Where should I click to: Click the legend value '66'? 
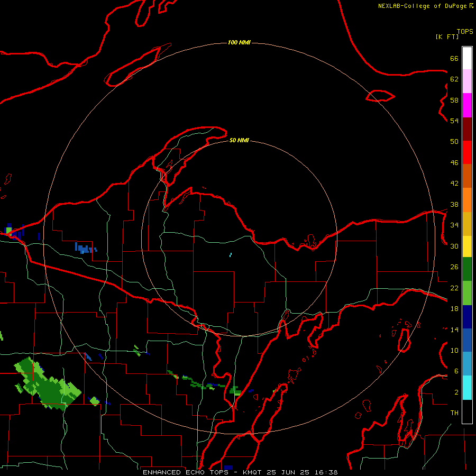click(454, 59)
